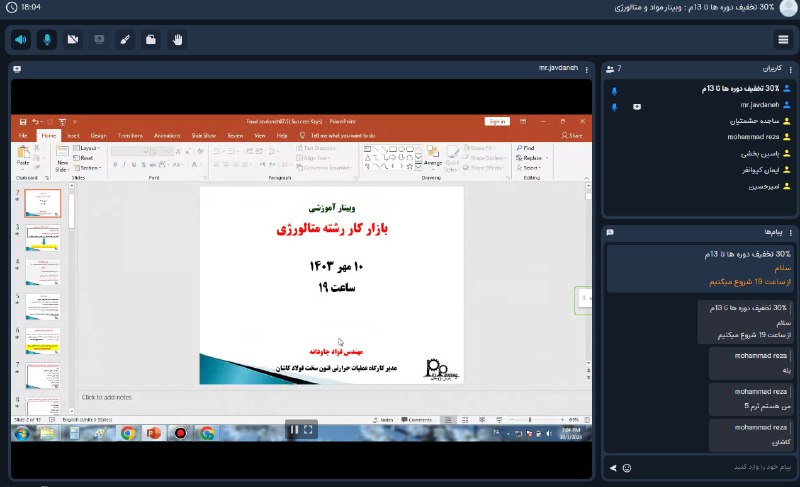
Task: Select user ایمان کیوانفر in users list
Action: coord(760,170)
